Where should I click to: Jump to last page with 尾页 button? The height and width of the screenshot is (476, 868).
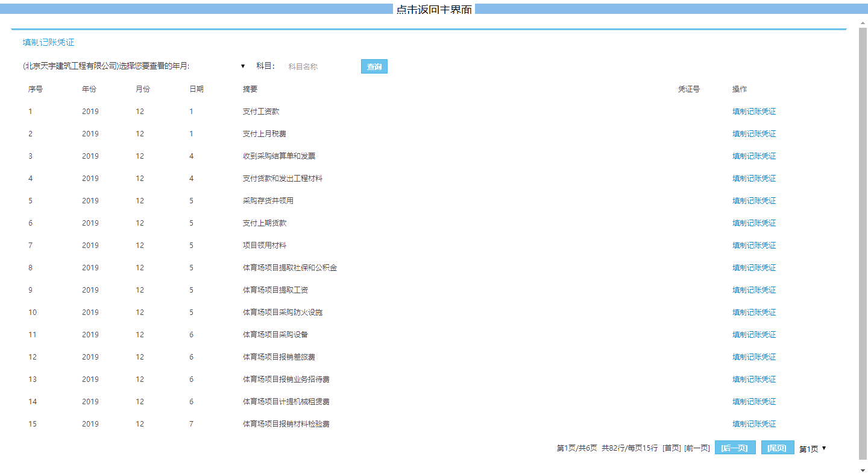[x=777, y=448]
